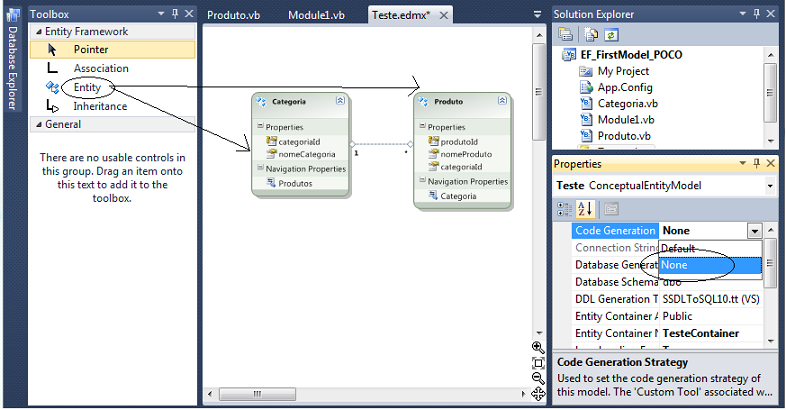Select the Teste.edmx tab

click(401, 15)
